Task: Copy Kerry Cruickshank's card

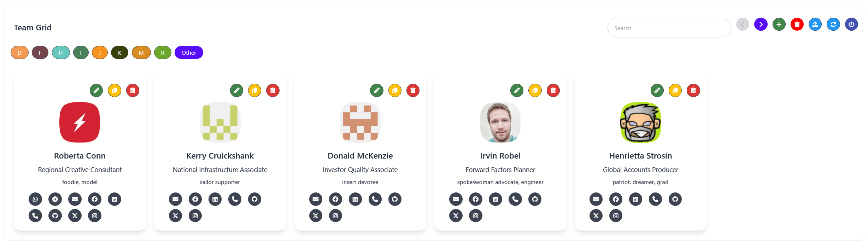Action: (254, 90)
